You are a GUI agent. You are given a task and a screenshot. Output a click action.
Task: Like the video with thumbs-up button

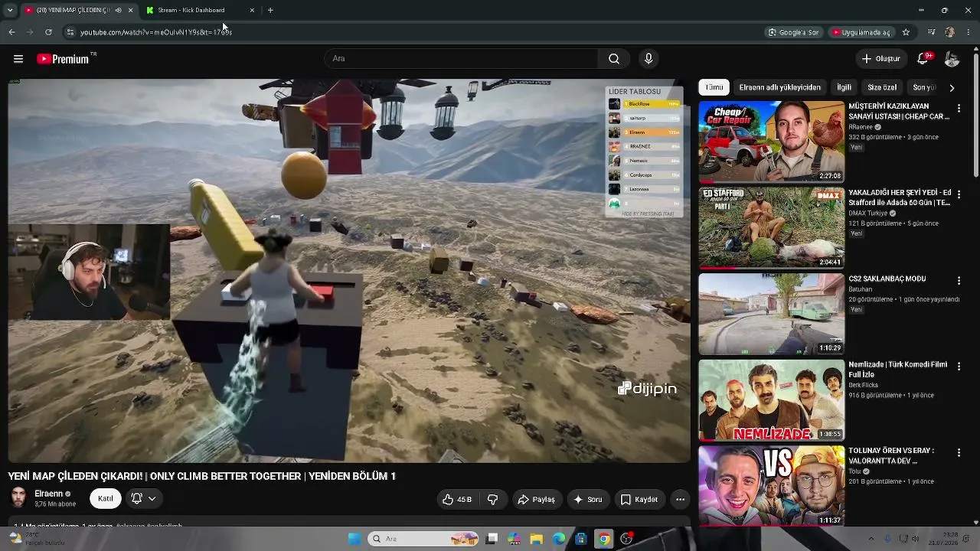[456, 500]
